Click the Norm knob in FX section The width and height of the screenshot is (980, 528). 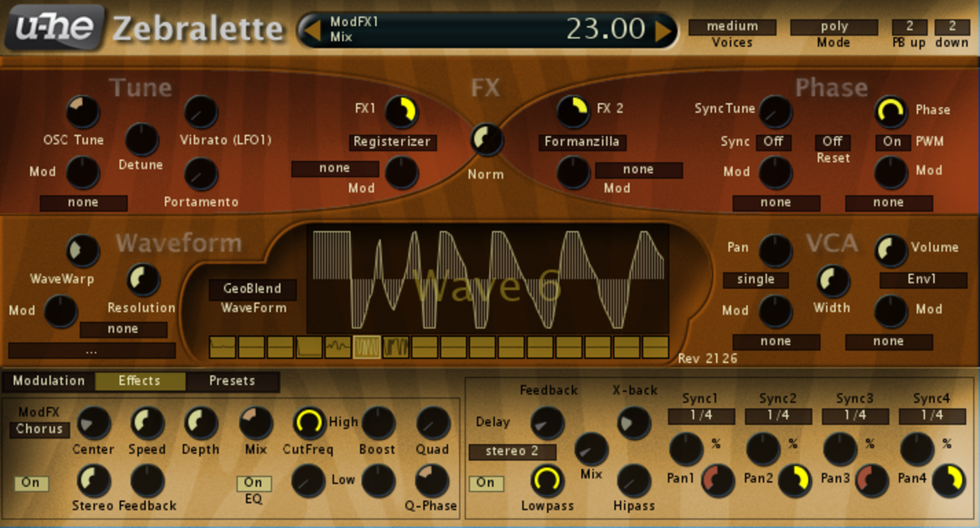(x=487, y=139)
